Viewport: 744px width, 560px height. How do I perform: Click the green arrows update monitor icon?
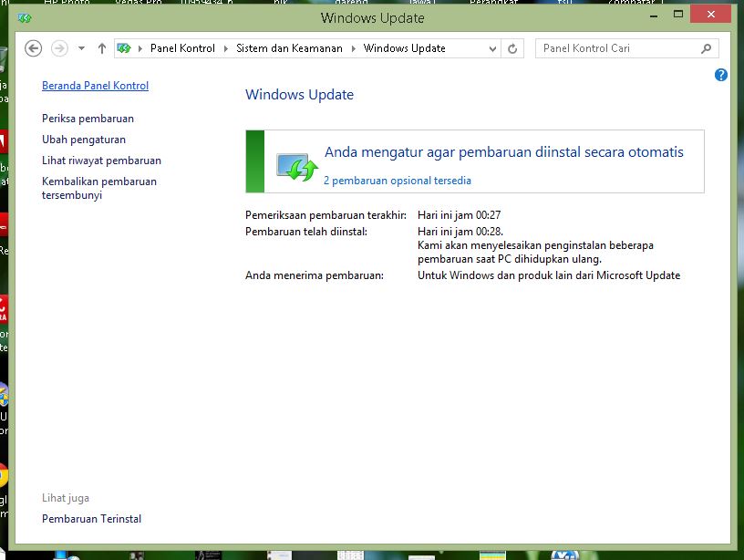[x=297, y=167]
